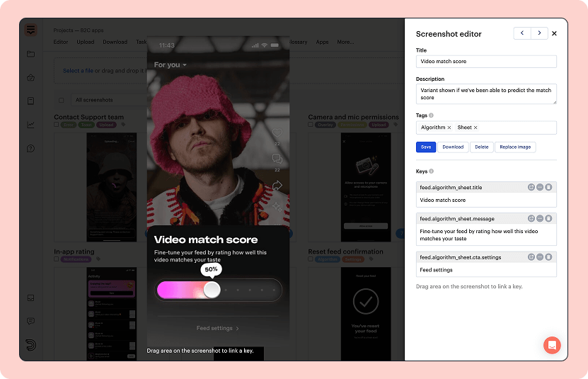
Task: Click the comments icon on phone preview
Action: (x=277, y=159)
